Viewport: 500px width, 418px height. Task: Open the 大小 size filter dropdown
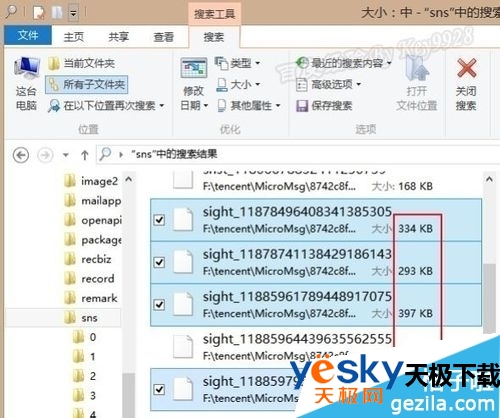[238, 84]
